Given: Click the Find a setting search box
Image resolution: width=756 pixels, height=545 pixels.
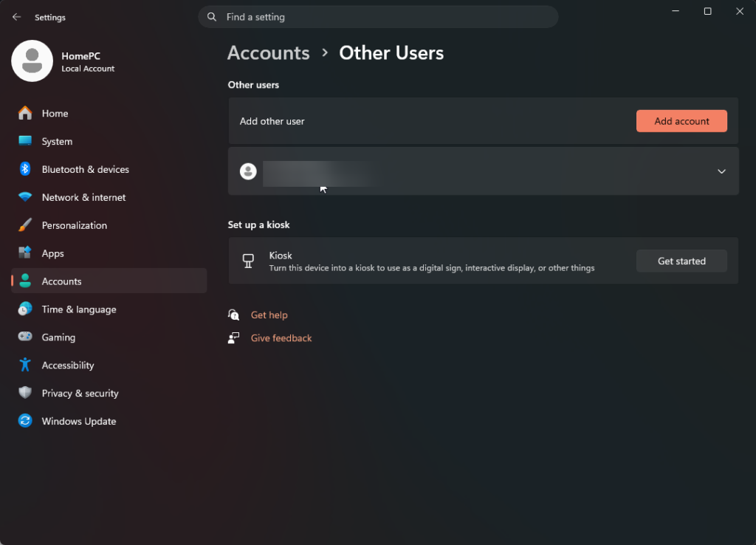Looking at the screenshot, I should pos(378,17).
